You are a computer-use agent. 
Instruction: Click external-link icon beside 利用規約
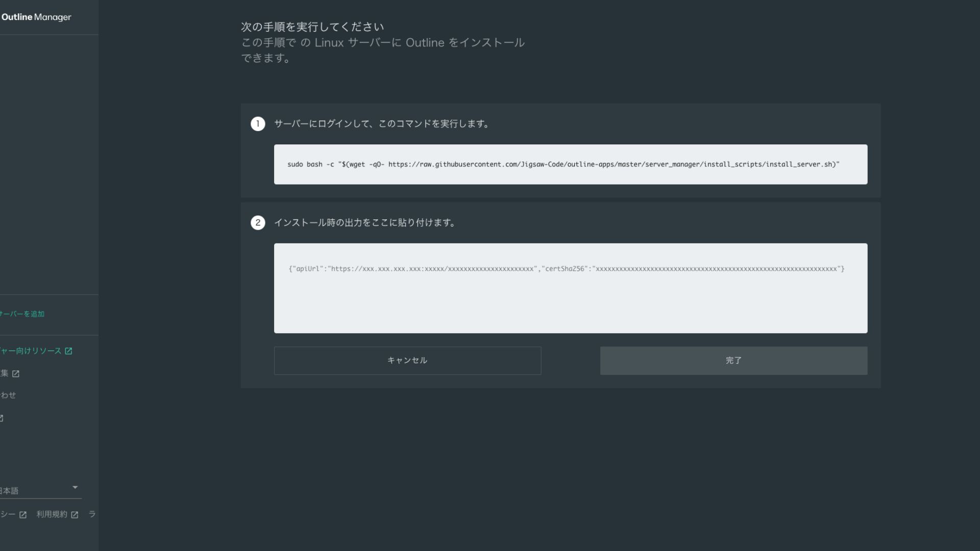point(75,515)
